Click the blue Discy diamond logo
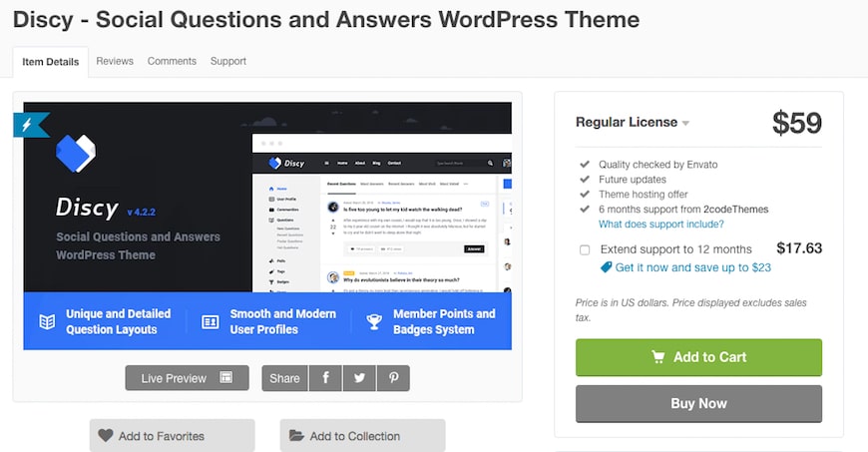The width and height of the screenshot is (868, 452). tap(76, 153)
